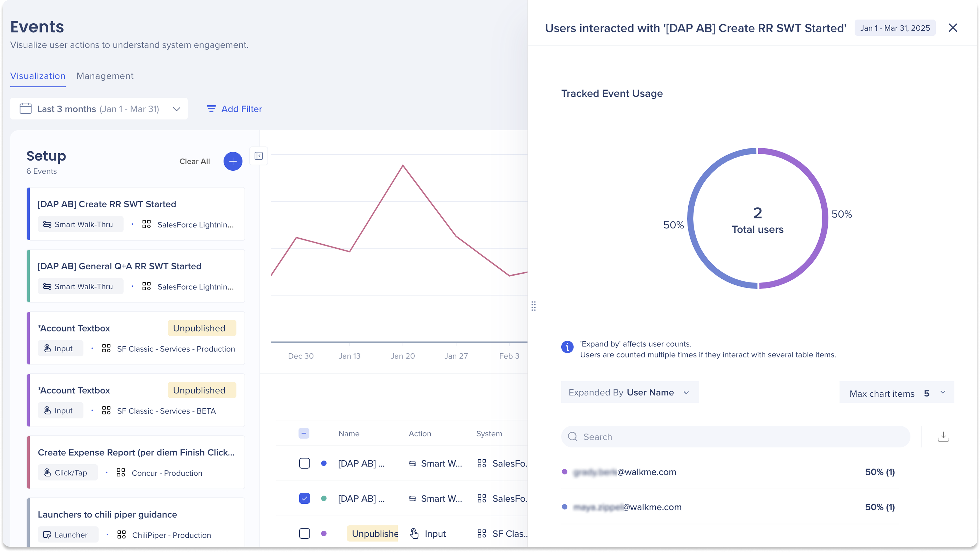Check the first [DAP AB] table row checkbox
Viewport: 980px width, 552px height.
[304, 463]
